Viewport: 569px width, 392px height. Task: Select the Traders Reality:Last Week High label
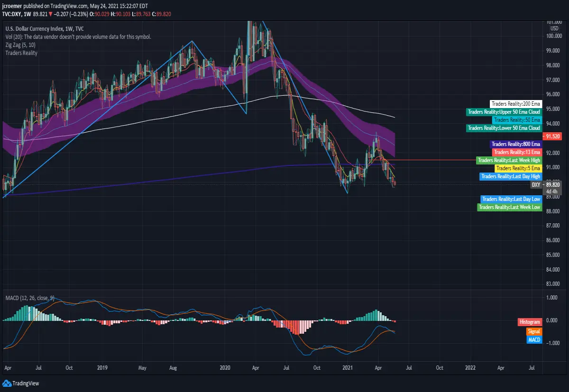click(x=509, y=160)
